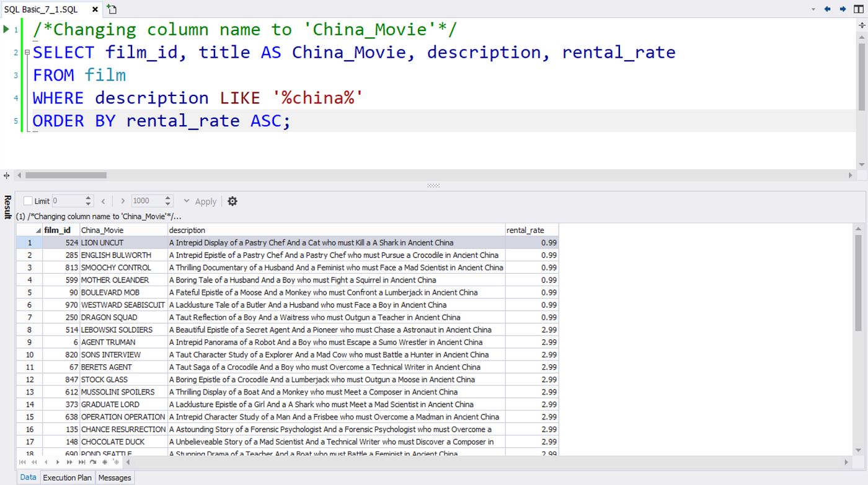Open the editor tab list dropdown
Screen dimensions: 868x485
click(x=813, y=9)
